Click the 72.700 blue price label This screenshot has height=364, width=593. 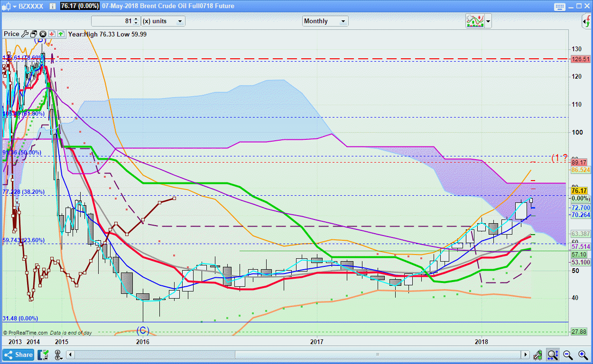[581, 208]
